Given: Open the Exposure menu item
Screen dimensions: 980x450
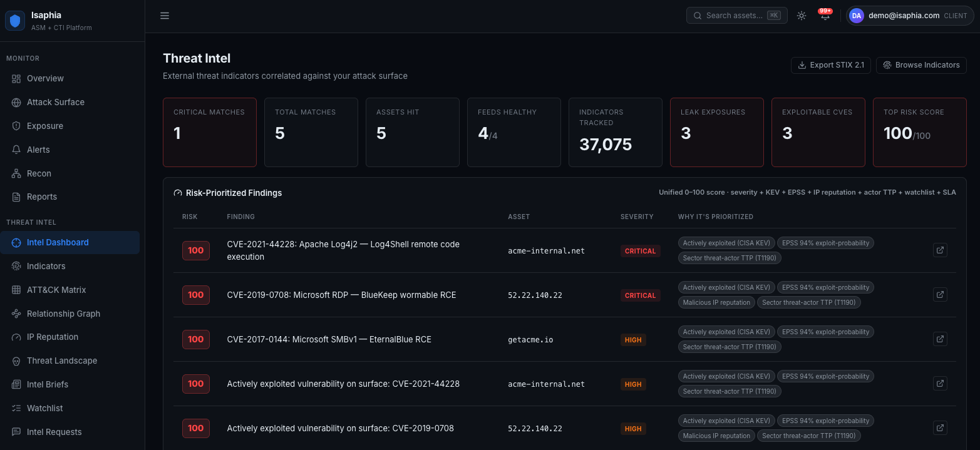Looking at the screenshot, I should click(70, 126).
